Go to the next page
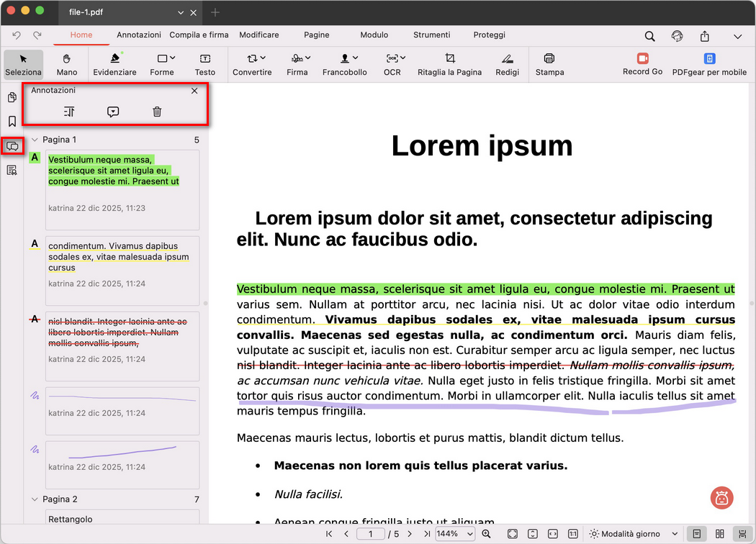The width and height of the screenshot is (756, 544). [x=410, y=534]
